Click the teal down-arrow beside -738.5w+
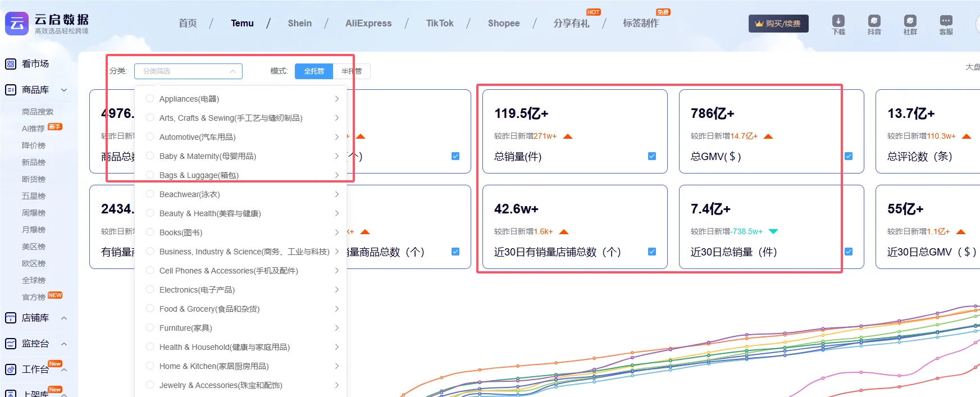 click(773, 231)
